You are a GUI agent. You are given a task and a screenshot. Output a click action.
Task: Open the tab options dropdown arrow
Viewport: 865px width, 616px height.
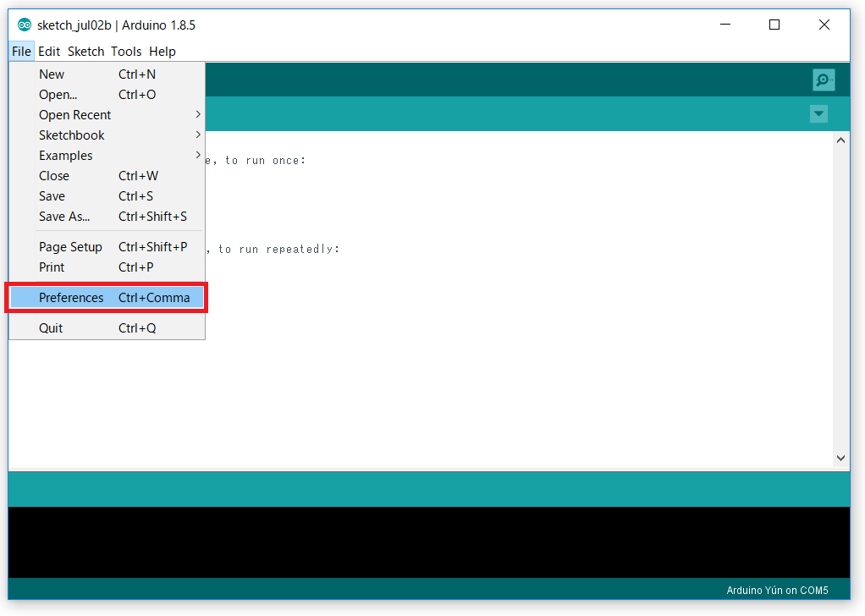(x=818, y=114)
